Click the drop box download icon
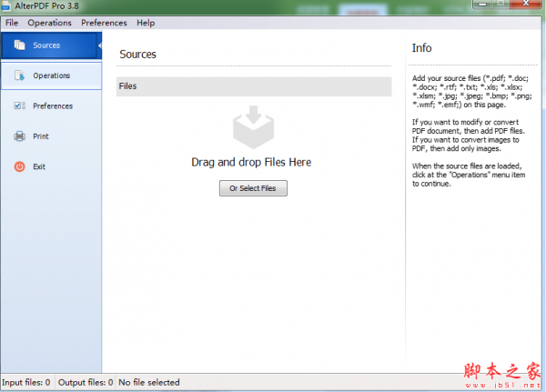 [253, 126]
